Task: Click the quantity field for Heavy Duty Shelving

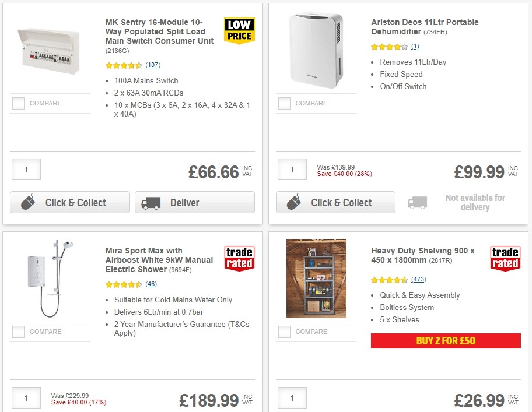Action: (292, 397)
